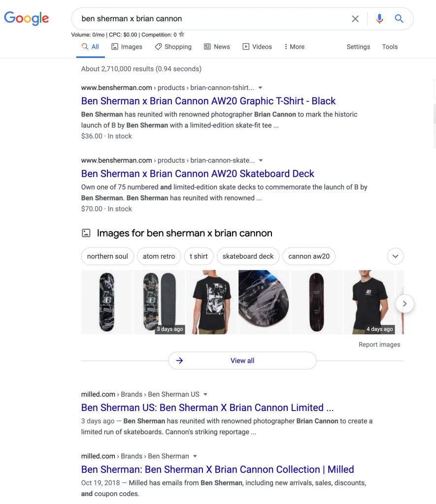Expand dropdown arrow beside Ben Sherman US breadcrumb
Viewport: 436px width, 504px height.
205,394
